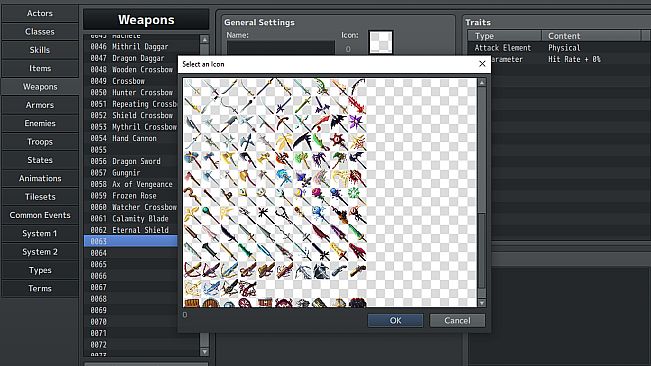Open the System 1 tab
This screenshot has width=651, height=366.
[x=40, y=233]
